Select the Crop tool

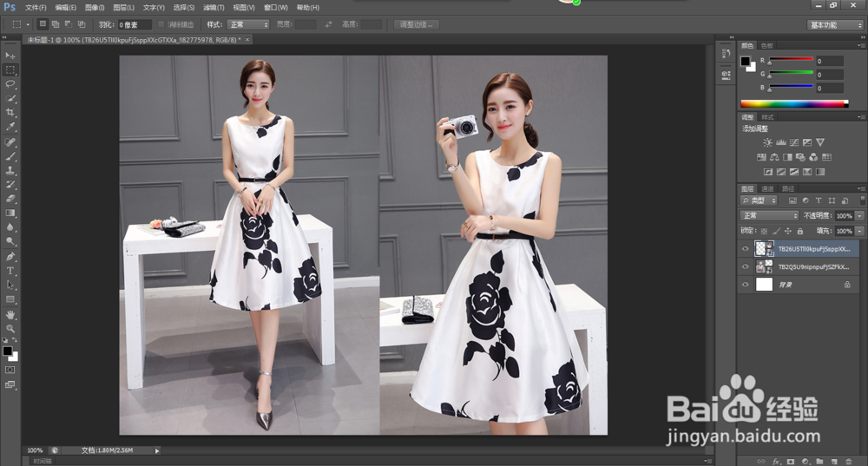point(10,112)
